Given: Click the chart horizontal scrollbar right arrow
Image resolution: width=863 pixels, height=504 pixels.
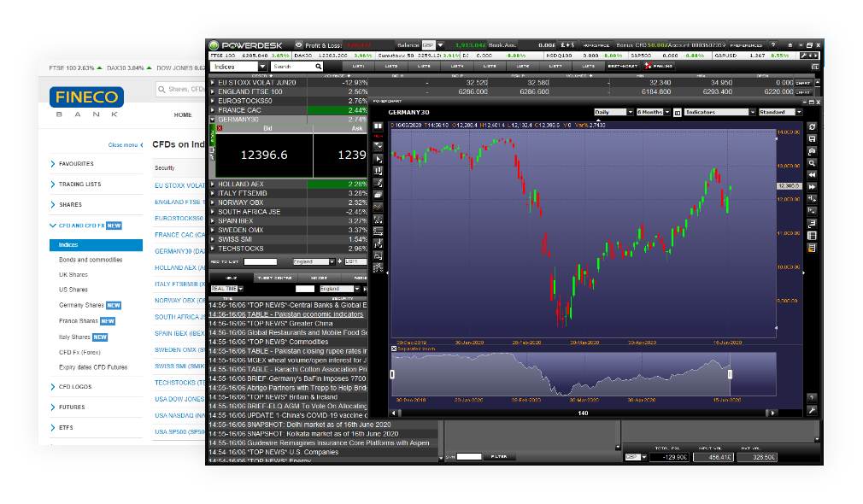Looking at the screenshot, I should [772, 413].
